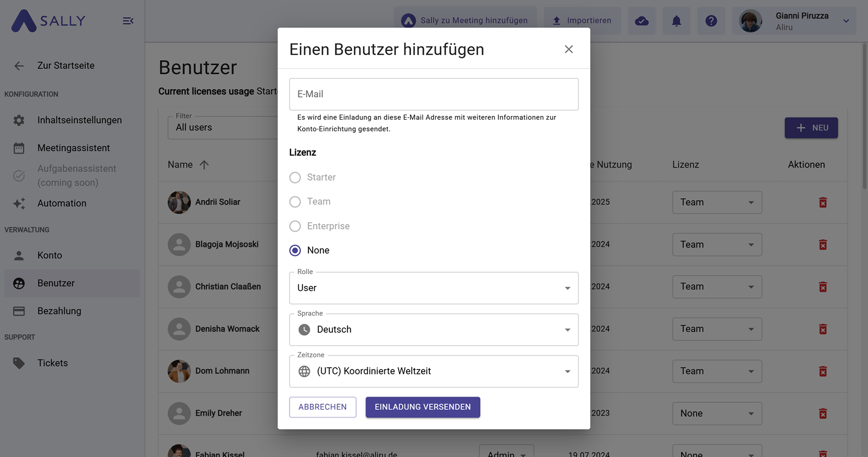Click Einladung versenden button

pos(423,407)
